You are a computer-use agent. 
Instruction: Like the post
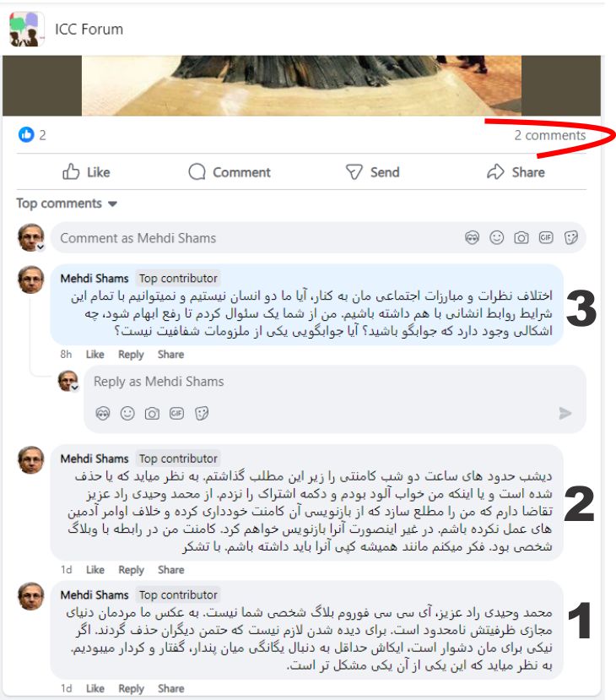coord(87,172)
